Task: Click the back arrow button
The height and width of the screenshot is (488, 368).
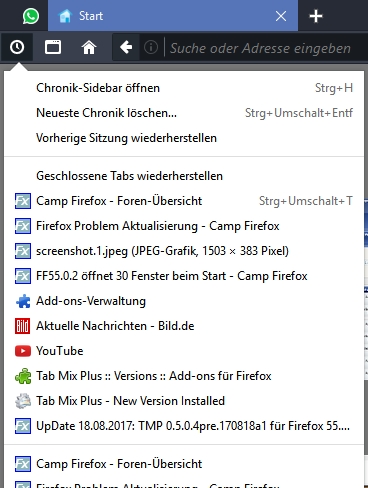Action: pos(126,47)
